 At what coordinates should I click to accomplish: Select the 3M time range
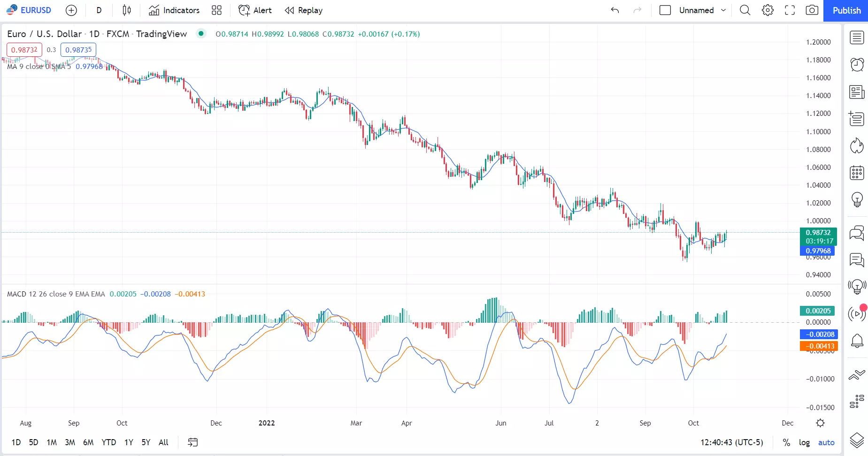[70, 442]
